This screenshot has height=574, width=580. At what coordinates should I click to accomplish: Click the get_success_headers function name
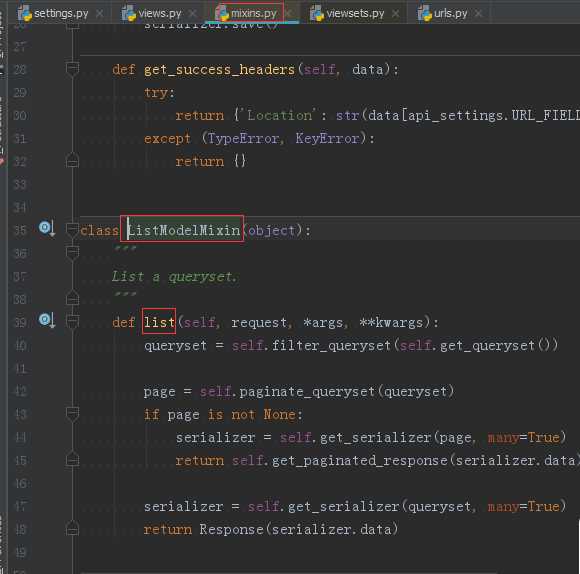coord(219,69)
